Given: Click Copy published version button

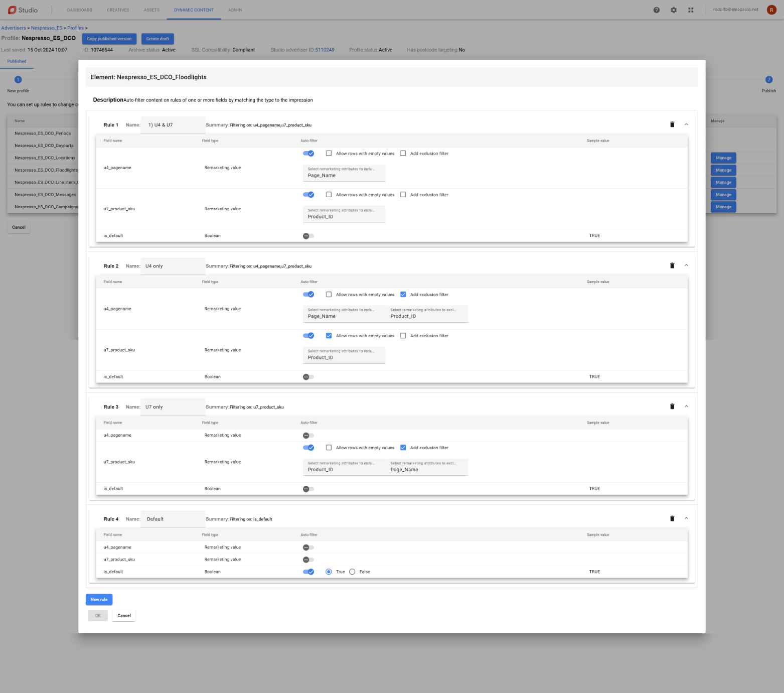Looking at the screenshot, I should [x=109, y=39].
